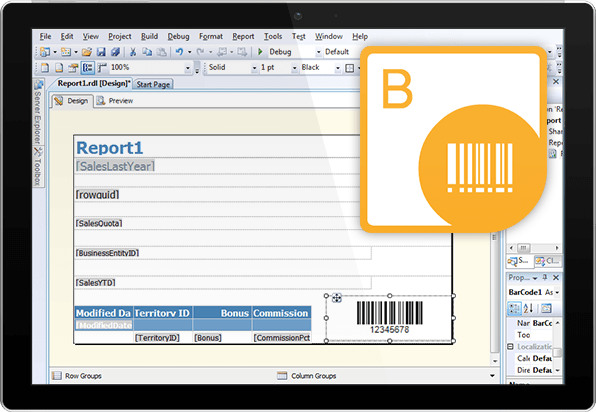Open the Edit menu
Screen dimensions: 596x412
[67, 36]
